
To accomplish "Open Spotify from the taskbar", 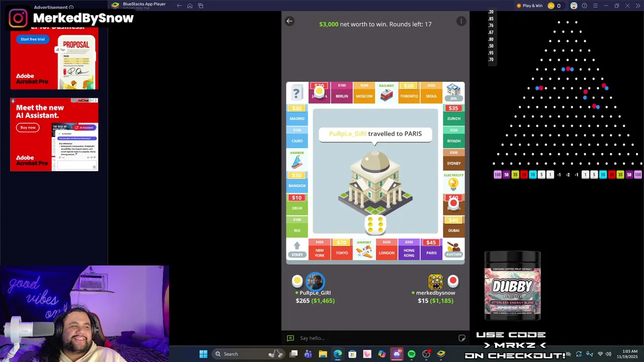I will [x=412, y=354].
